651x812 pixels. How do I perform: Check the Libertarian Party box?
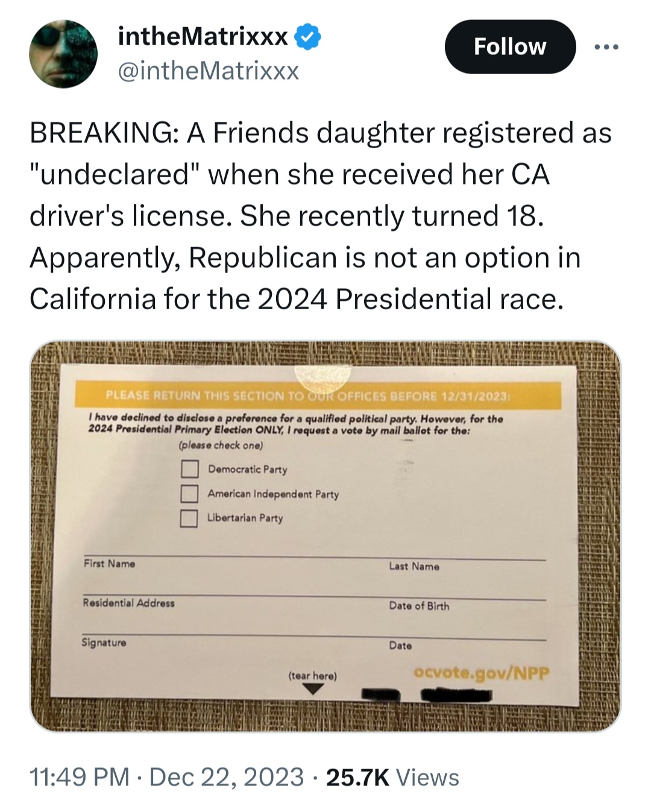[x=189, y=518]
